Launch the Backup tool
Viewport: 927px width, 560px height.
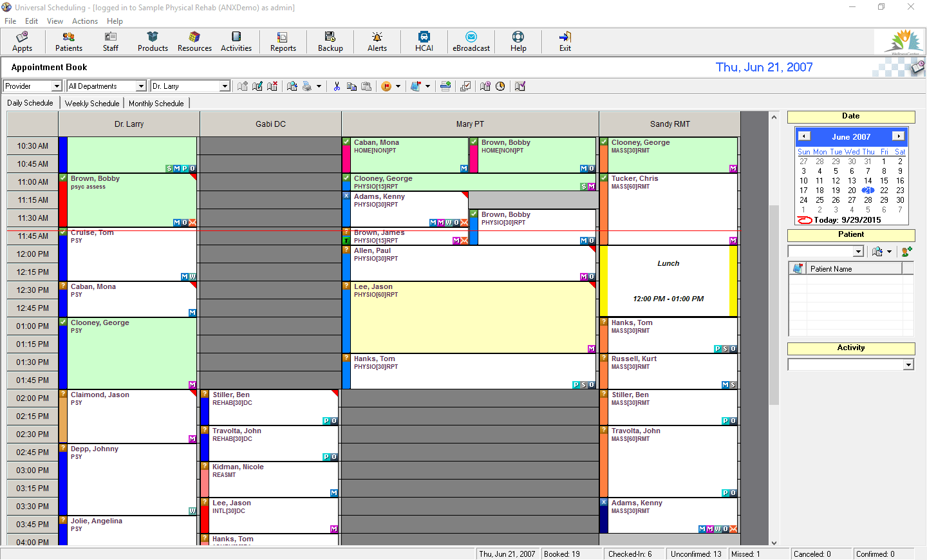(330, 42)
